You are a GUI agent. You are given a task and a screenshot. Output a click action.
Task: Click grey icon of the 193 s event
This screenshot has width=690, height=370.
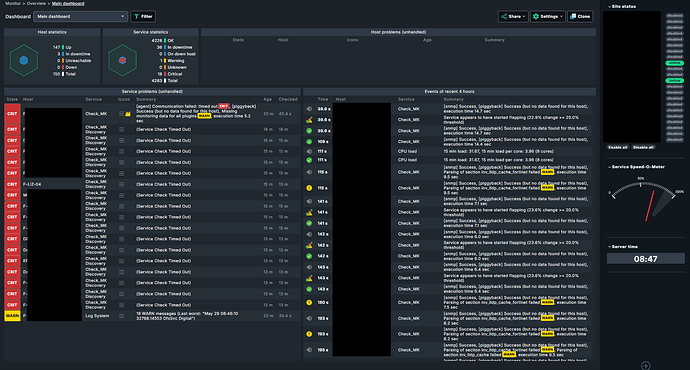[309, 318]
